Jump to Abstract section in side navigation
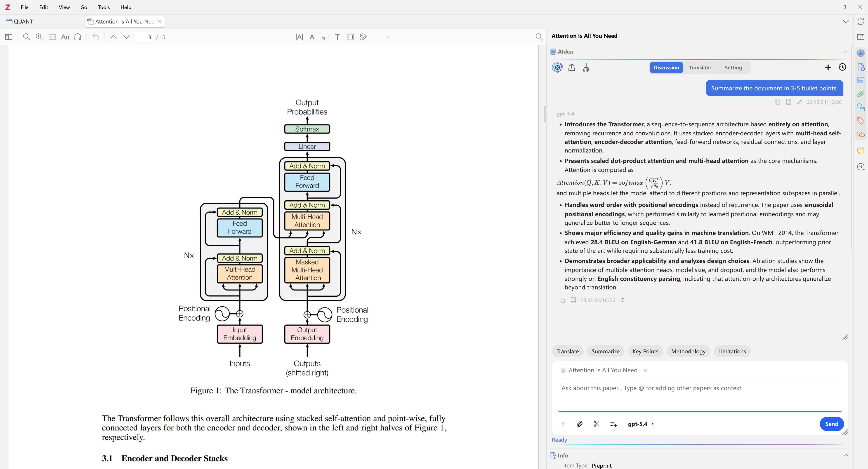868x469 pixels. [x=861, y=80]
